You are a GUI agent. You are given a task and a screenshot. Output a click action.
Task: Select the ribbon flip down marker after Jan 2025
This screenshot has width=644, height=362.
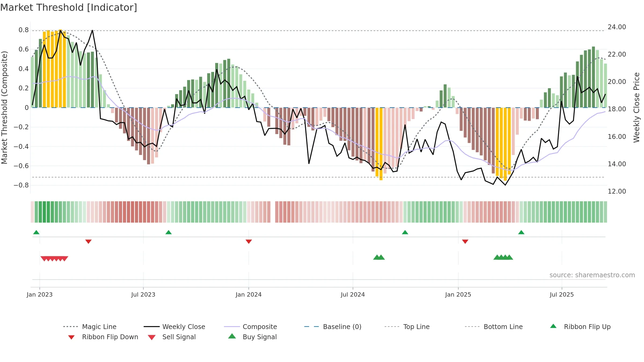[465, 242]
